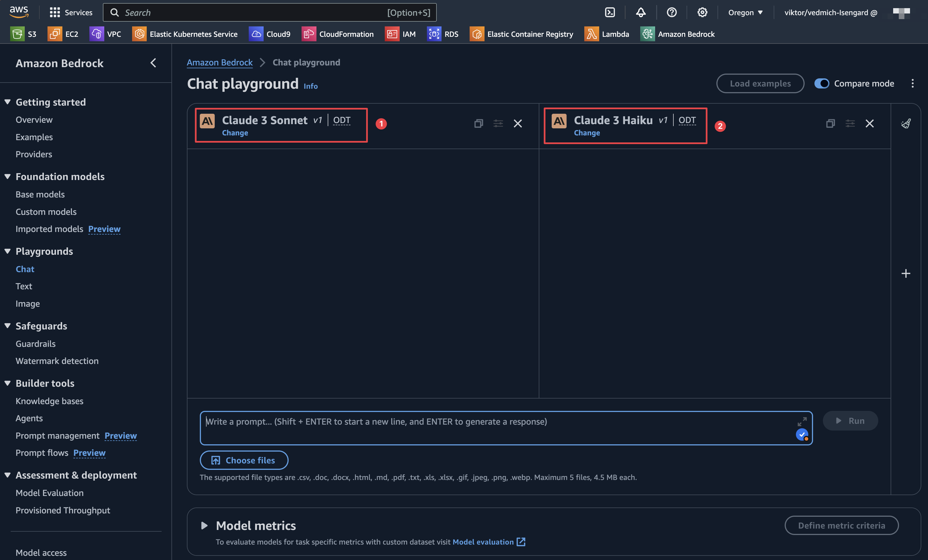Viewport: 928px width, 560px height.
Task: Collapse the Foundation models section
Action: tap(8, 176)
